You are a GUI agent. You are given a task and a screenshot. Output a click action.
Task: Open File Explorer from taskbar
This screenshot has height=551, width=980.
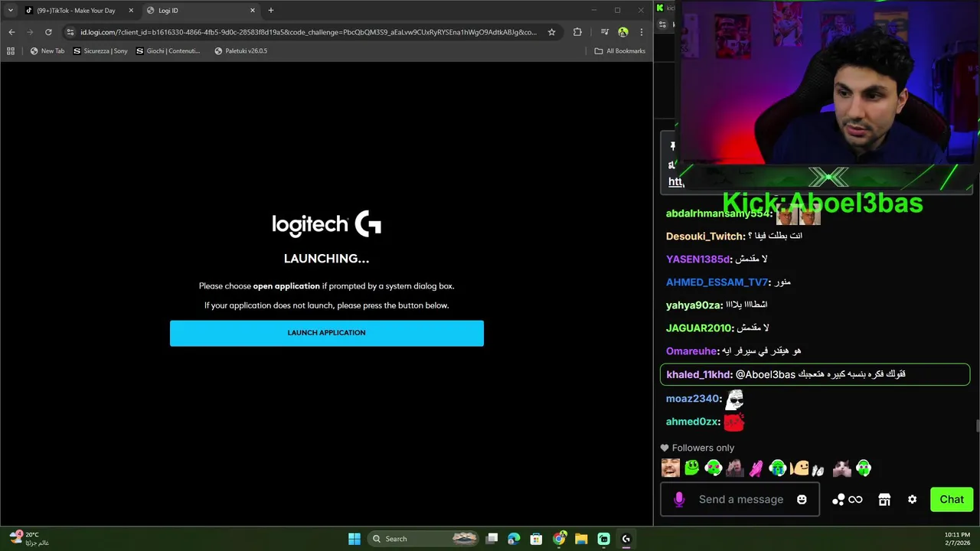tap(581, 539)
